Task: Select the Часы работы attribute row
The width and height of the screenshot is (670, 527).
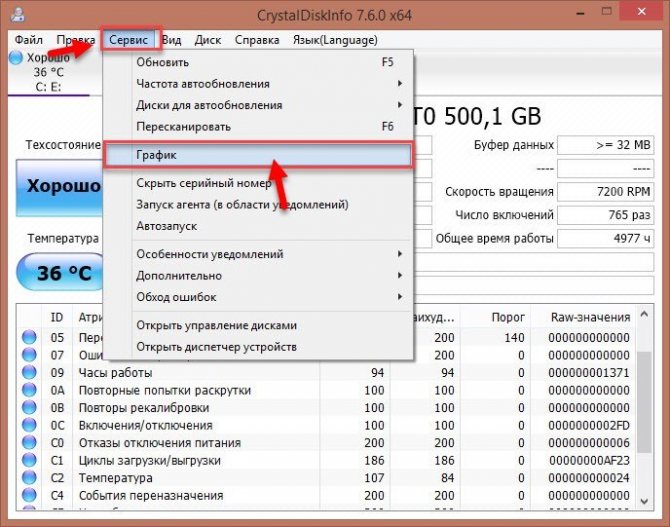Action: [x=326, y=373]
